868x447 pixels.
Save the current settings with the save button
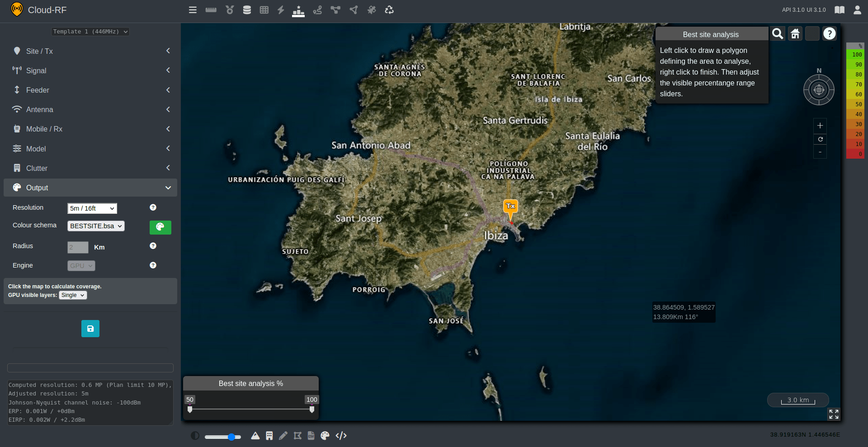tap(90, 329)
